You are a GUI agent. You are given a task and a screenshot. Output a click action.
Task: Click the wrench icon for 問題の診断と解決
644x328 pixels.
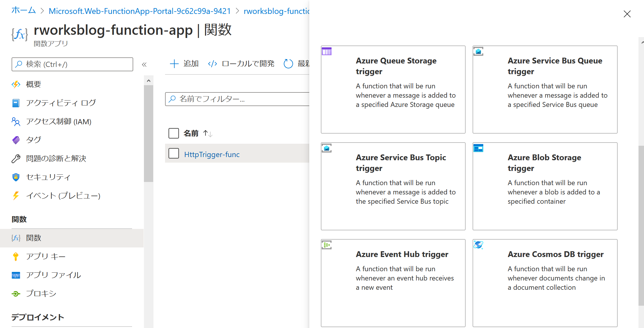click(16, 158)
